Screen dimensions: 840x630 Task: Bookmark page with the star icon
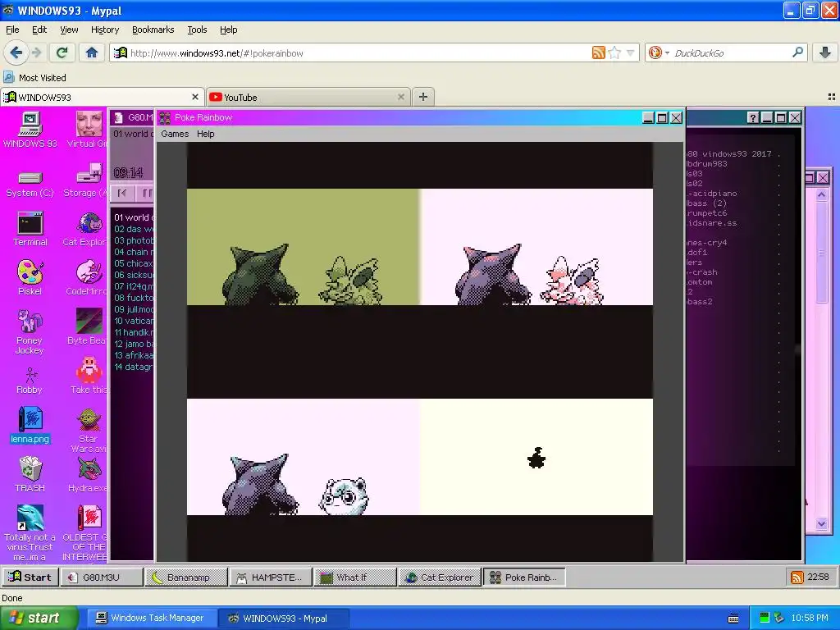tap(615, 52)
